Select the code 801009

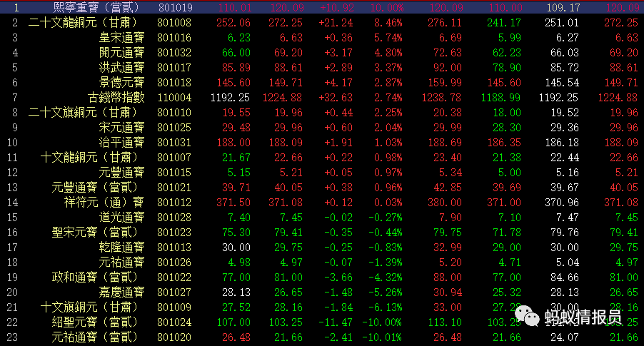[174, 307]
